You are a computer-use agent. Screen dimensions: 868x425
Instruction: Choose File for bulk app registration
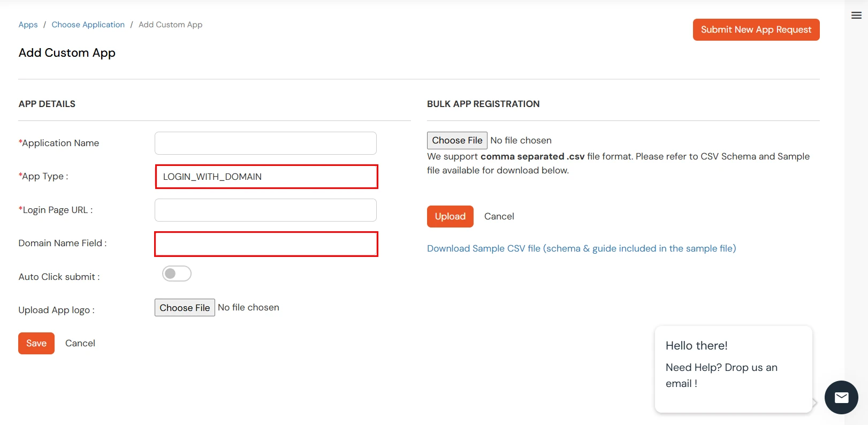tap(457, 140)
